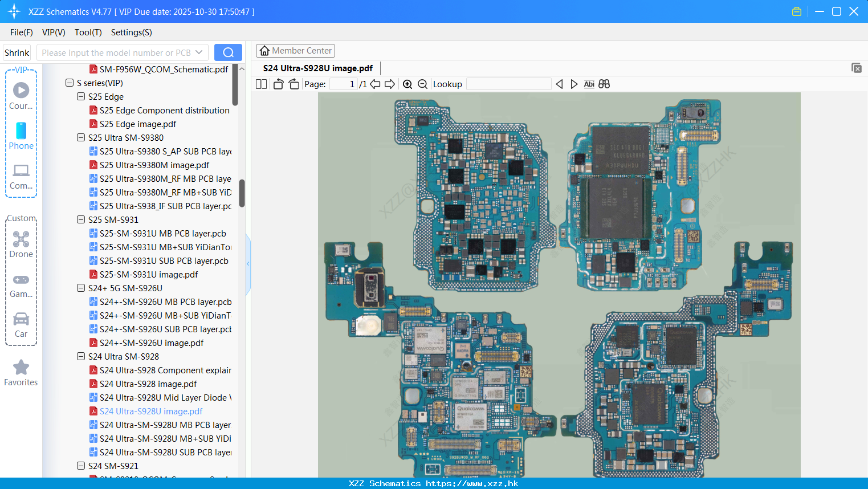Click the file tree vertical scrollbar thumb
Screen dimensions: 868x489
[242, 194]
